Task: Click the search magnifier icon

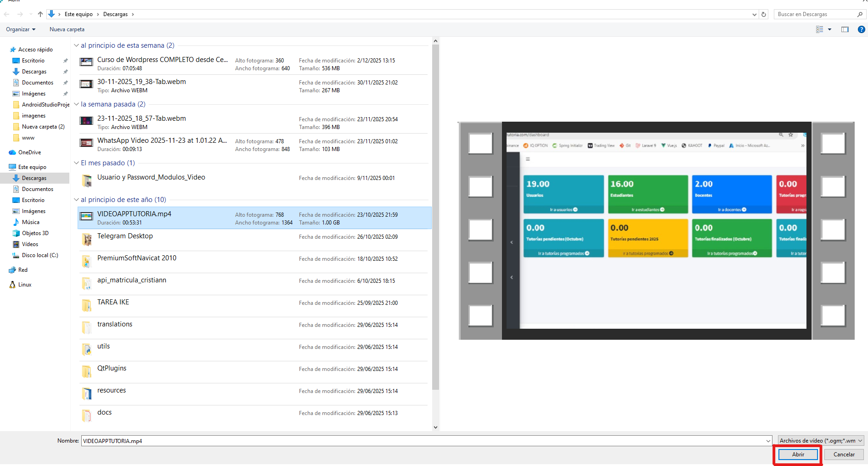Action: (x=860, y=14)
